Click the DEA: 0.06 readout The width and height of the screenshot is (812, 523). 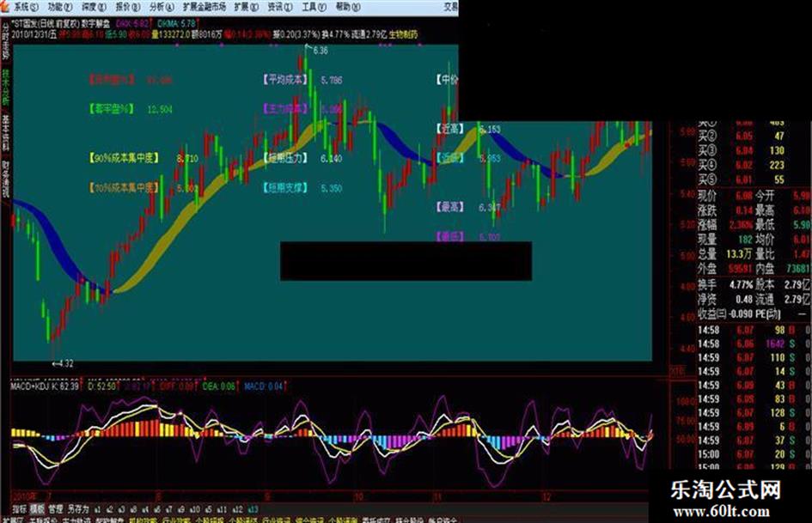(x=219, y=386)
